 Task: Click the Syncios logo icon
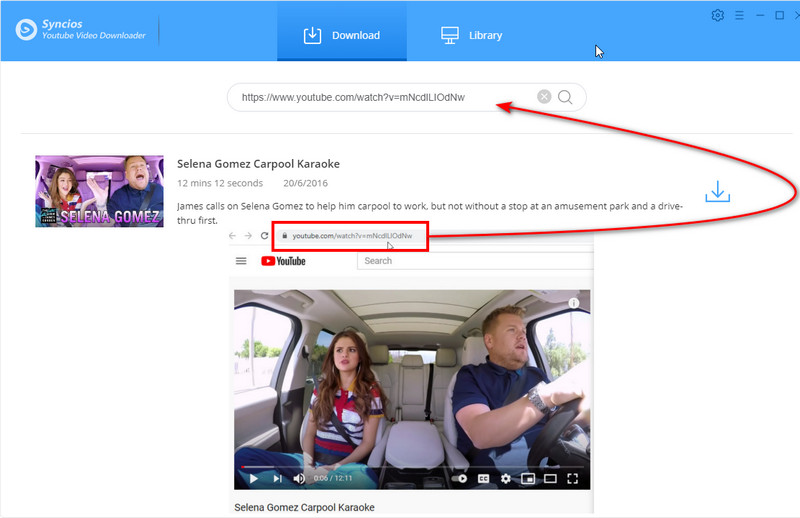(x=26, y=30)
